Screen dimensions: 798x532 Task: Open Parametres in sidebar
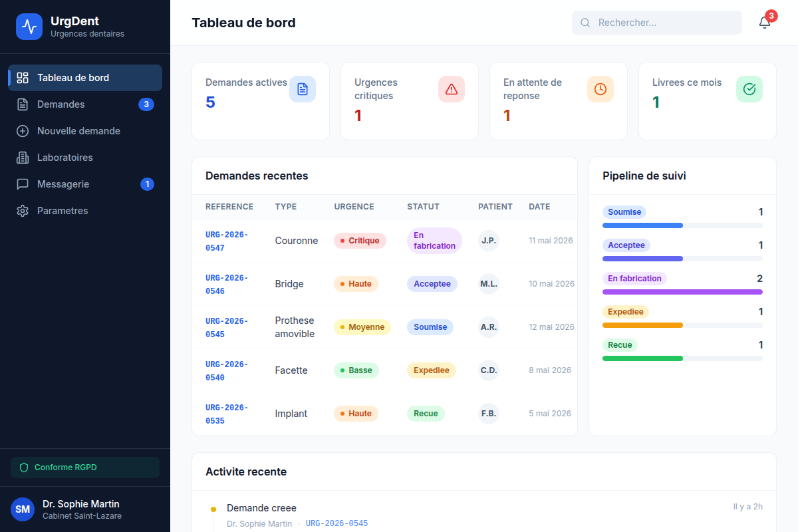coord(85,211)
